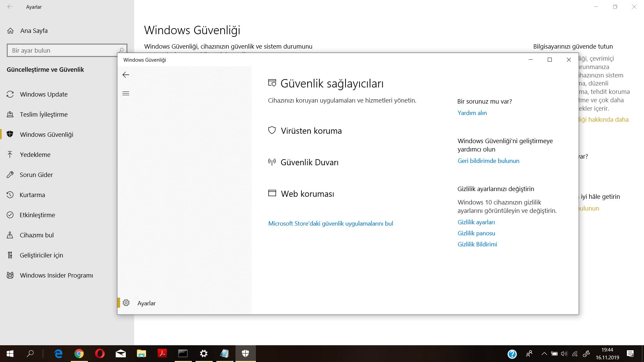Click the Virüsten koruma shield icon
This screenshot has width=644, height=362.
[x=272, y=130]
